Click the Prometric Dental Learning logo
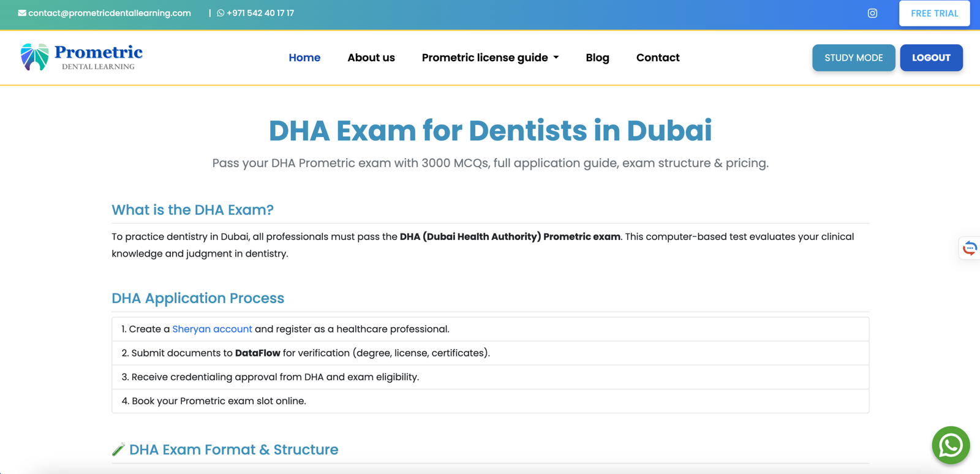This screenshot has width=980, height=474. coord(81,58)
